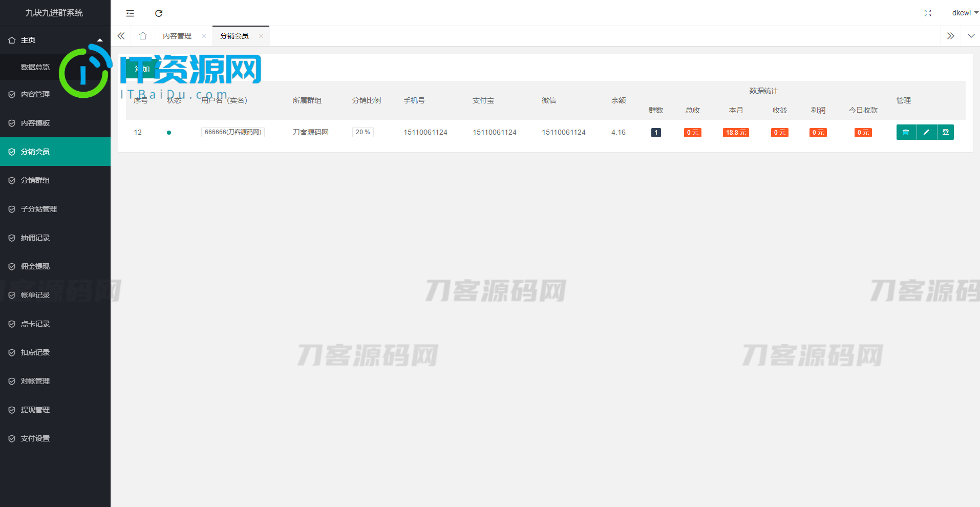Go to home tab icon
The image size is (980, 507).
[x=143, y=36]
